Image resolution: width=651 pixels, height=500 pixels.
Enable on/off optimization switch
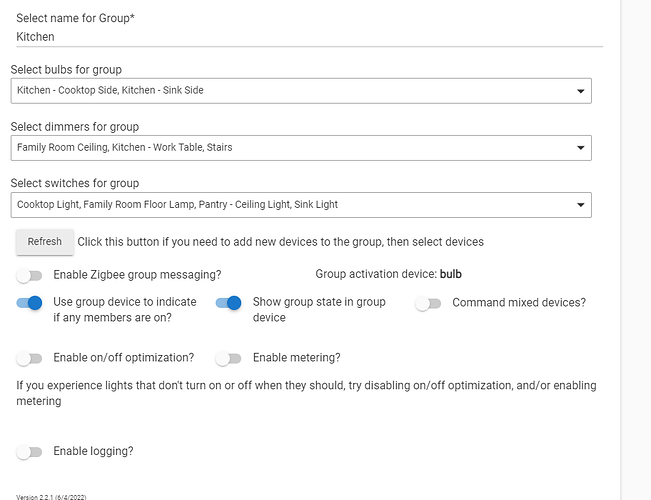click(29, 358)
